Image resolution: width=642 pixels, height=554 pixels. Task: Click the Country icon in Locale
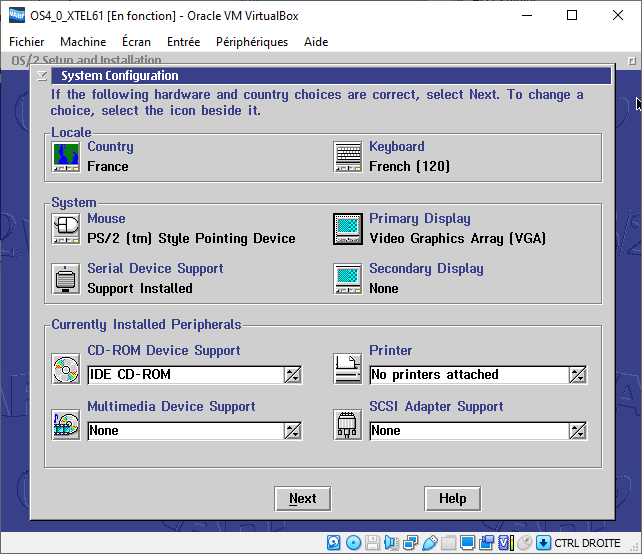(65, 157)
